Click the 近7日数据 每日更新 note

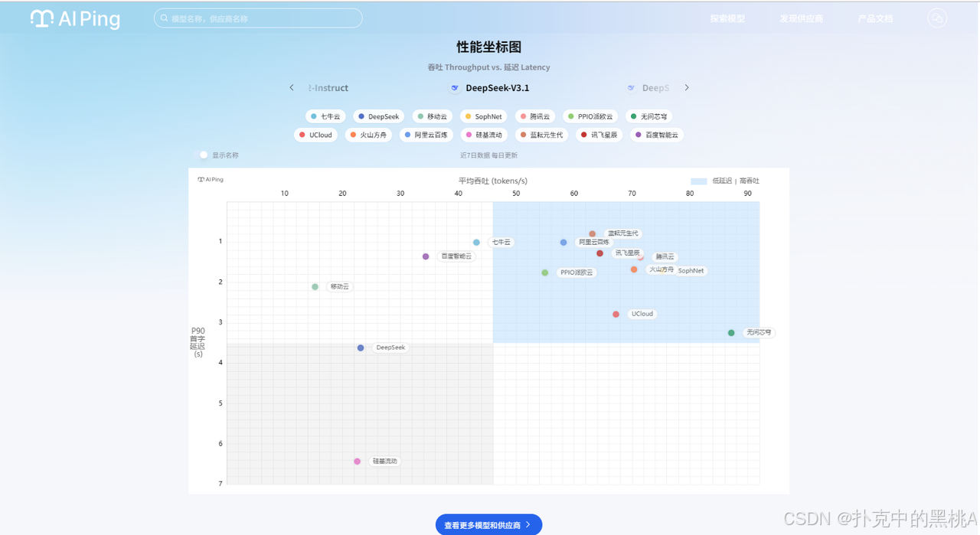pyautogui.click(x=488, y=155)
